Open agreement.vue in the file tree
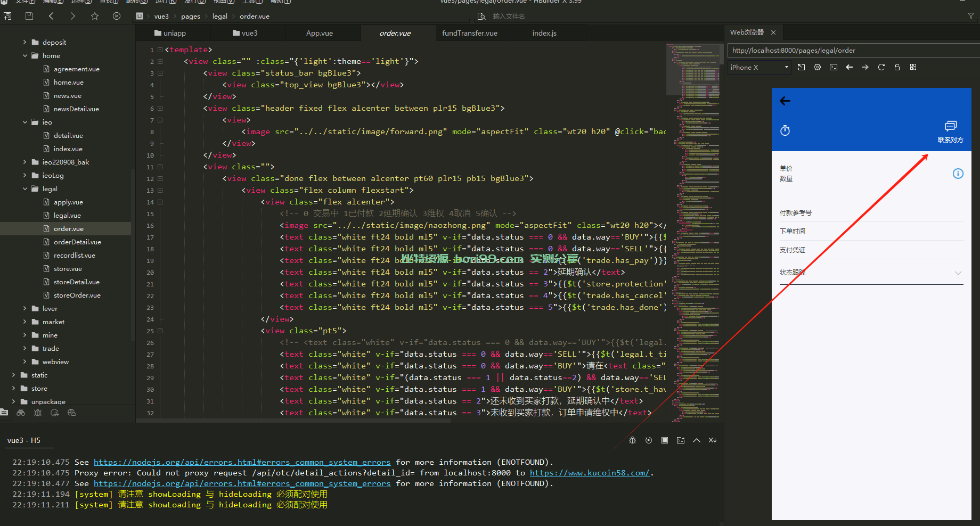Image resolution: width=980 pixels, height=526 pixels. (x=76, y=69)
